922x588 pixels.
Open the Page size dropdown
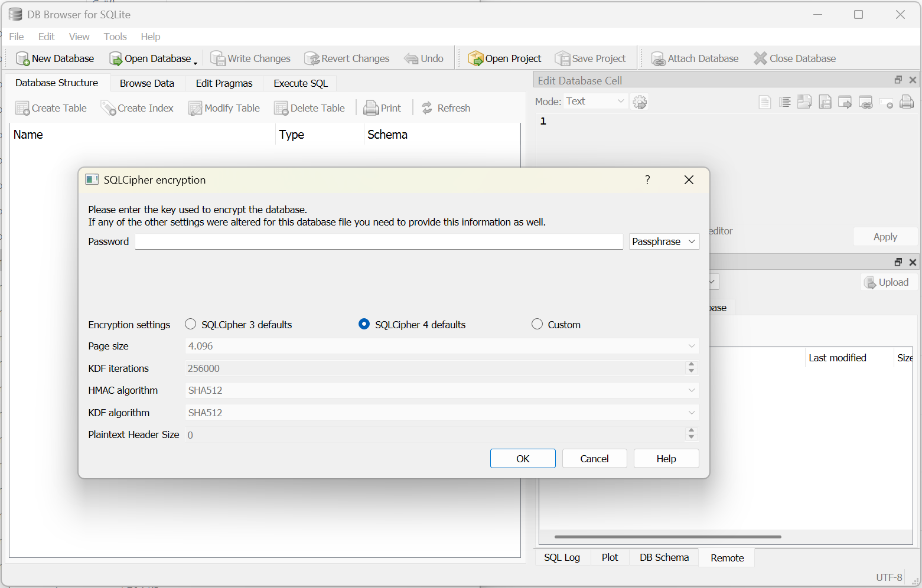pos(441,346)
